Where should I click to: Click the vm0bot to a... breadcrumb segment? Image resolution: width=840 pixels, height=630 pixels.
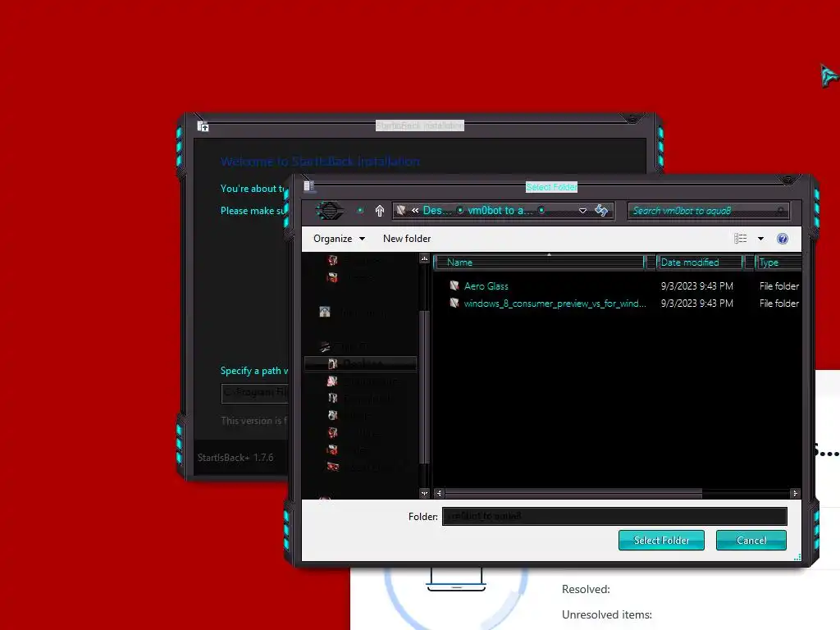501,211
